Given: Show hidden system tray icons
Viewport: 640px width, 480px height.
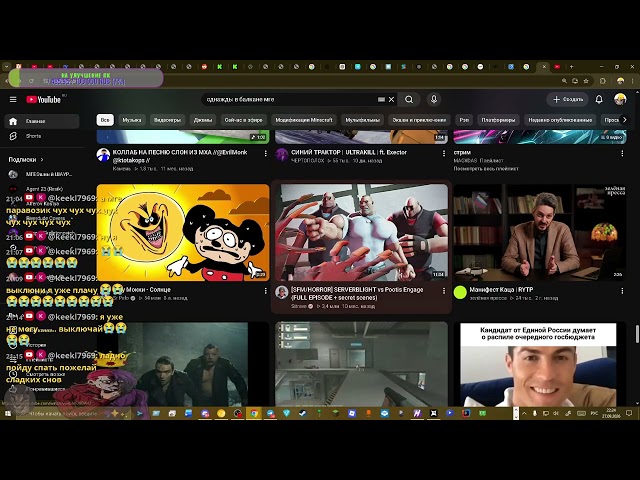Looking at the screenshot, I should (x=524, y=413).
